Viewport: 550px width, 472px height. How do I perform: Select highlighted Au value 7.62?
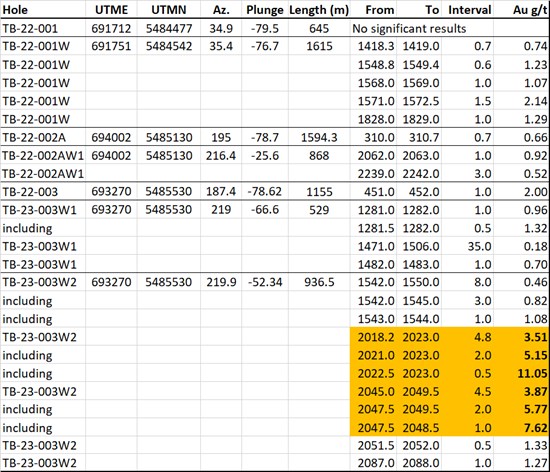(x=536, y=428)
